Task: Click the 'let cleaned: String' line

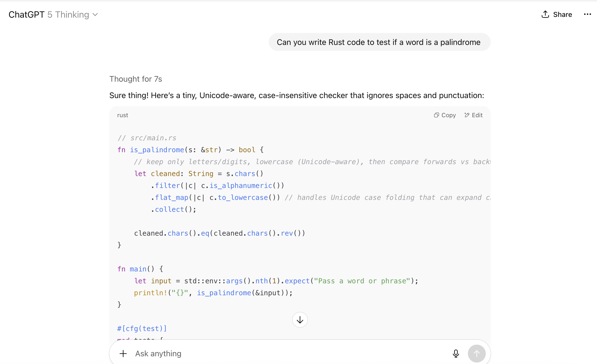Action: 199,174
